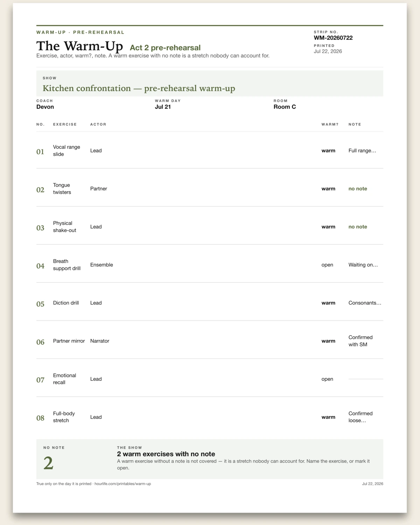Click the strip number WM-20260722
Viewport: 420px width, 525px height.
333,38
